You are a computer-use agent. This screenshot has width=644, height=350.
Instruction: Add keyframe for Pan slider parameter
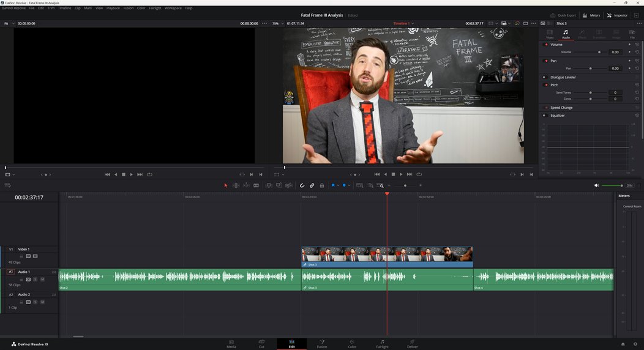coord(629,69)
